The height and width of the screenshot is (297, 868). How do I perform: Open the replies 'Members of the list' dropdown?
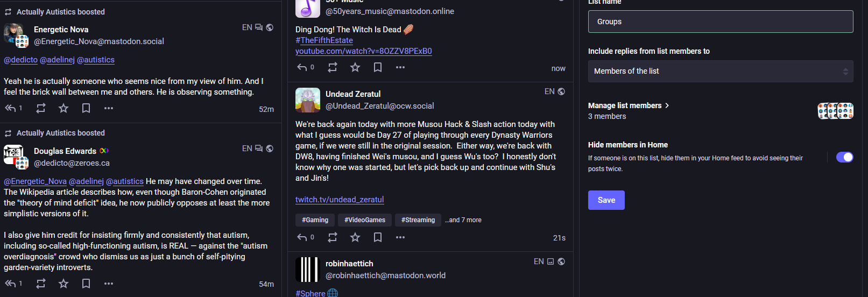(720, 71)
